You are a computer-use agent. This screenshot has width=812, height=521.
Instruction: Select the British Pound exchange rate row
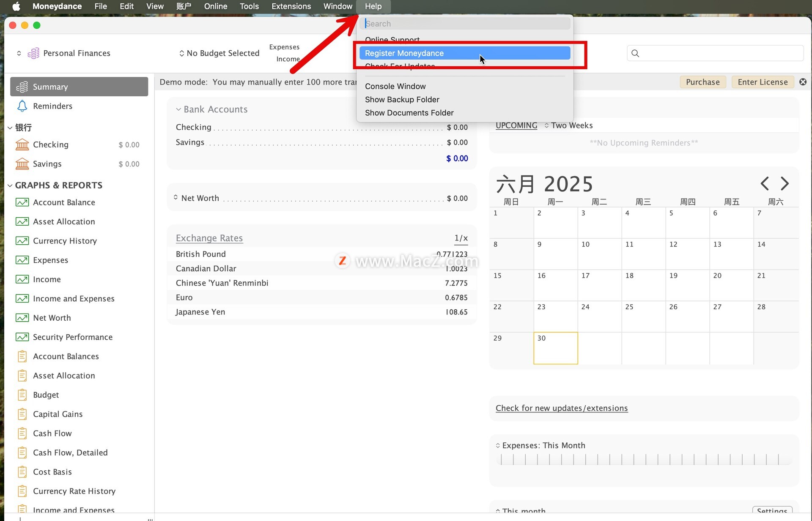(322, 254)
